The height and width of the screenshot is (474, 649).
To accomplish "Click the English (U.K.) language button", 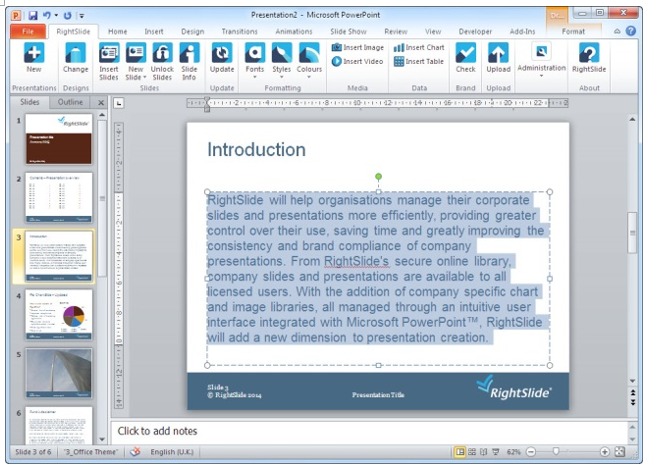I will 172,452.
